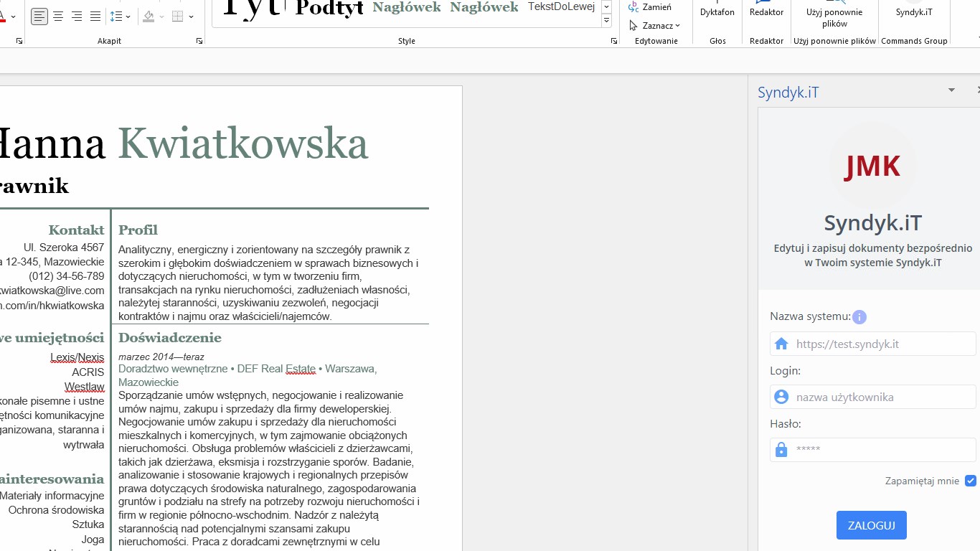980x551 pixels.
Task: Justify the paragraph text
Action: (95, 16)
